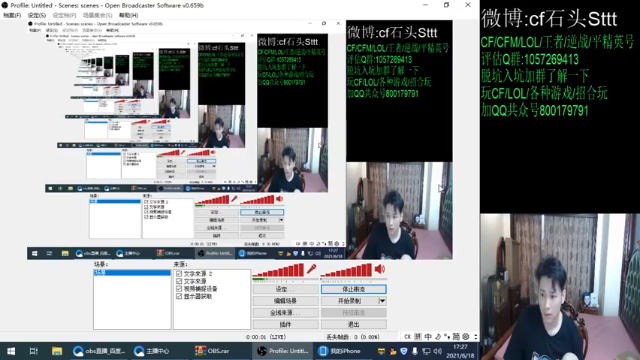Click the 丢失帧数: 0 (0.00%) status text
The image size is (640, 360).
coord(353,337)
